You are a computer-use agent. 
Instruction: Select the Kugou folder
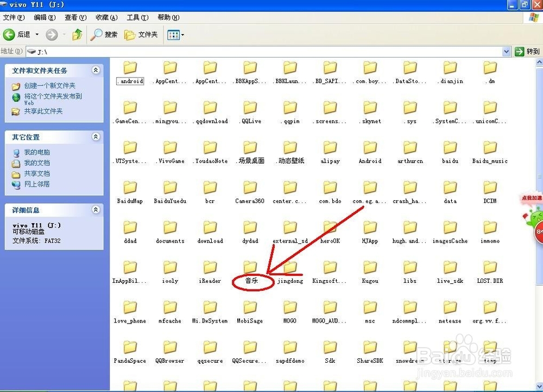(370, 273)
